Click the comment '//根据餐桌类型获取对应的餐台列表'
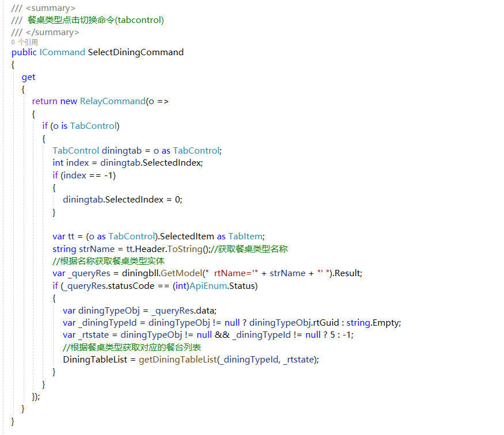 132,348
